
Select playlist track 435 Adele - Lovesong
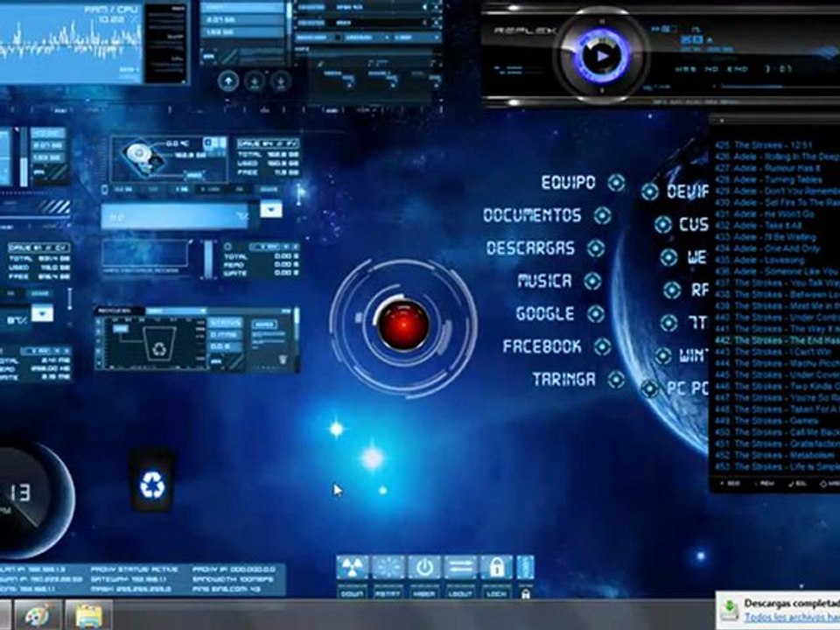(x=759, y=260)
